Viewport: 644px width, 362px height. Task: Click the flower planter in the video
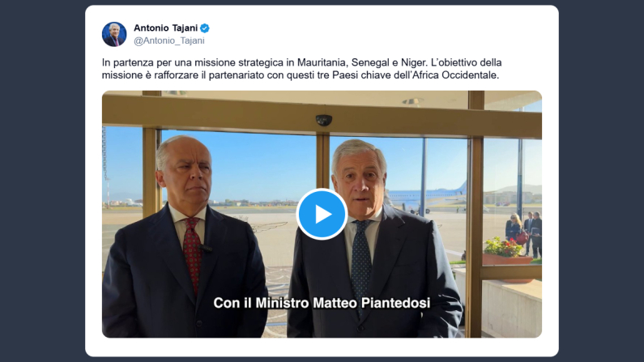[507, 251]
